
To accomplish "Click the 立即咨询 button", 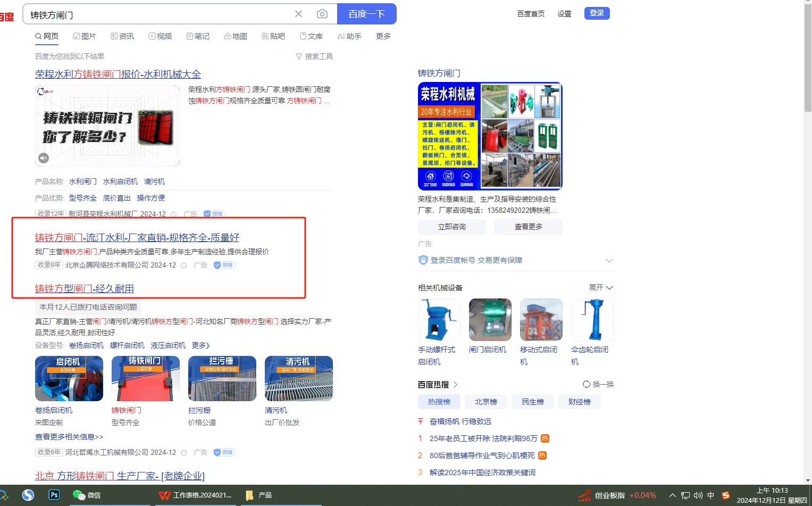I will click(452, 227).
